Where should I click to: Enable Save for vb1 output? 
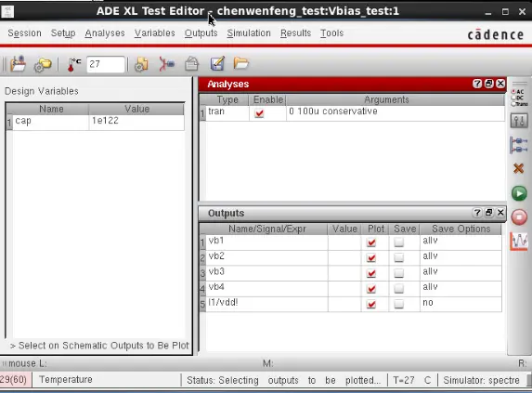(x=399, y=242)
